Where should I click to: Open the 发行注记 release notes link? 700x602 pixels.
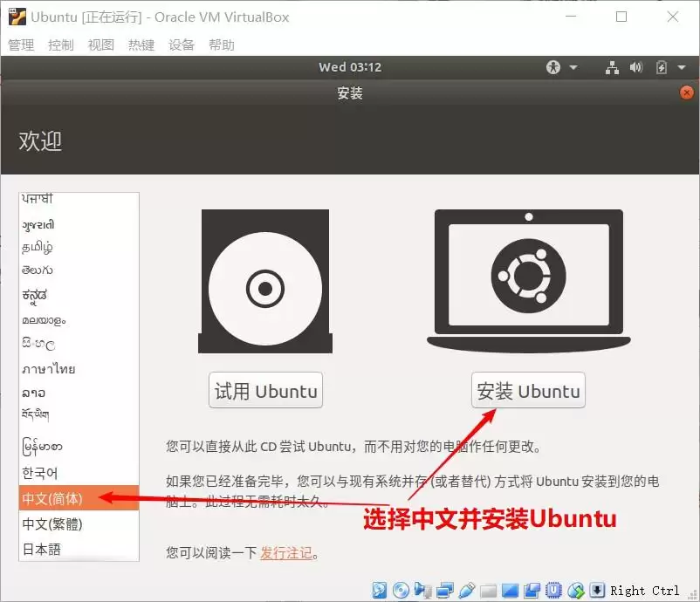[x=285, y=552]
